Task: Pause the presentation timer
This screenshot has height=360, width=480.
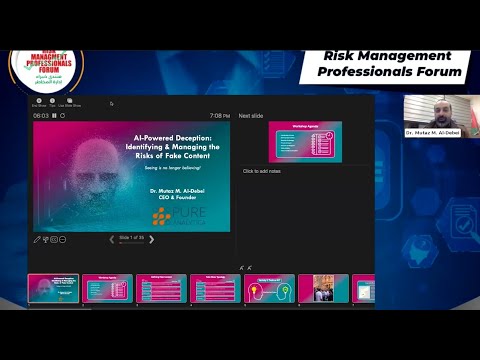Action: tap(54, 115)
